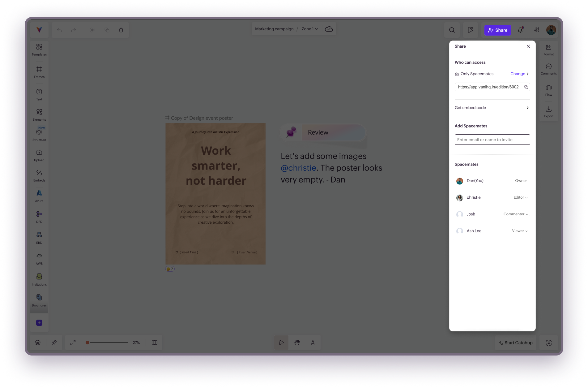588x388 pixels.
Task: Open the Templates panel in sidebar
Action: click(39, 50)
